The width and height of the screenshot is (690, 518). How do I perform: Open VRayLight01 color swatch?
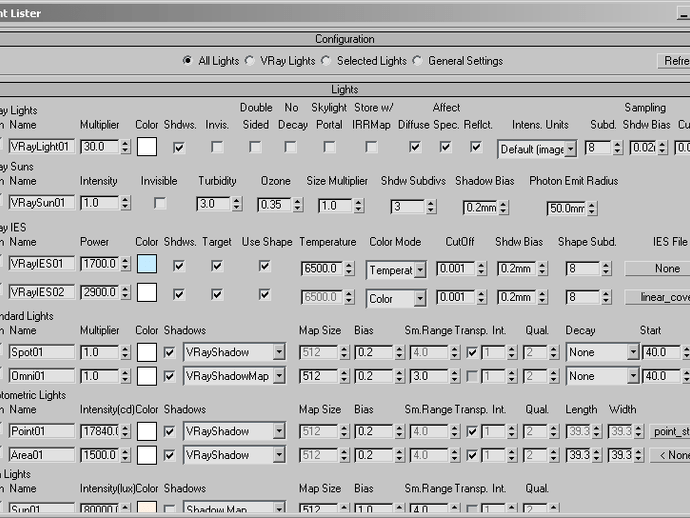click(x=147, y=147)
